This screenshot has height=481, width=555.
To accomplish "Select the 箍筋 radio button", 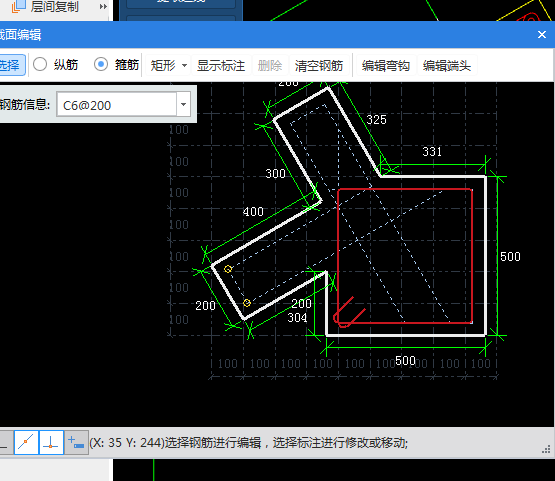I will click(101, 65).
